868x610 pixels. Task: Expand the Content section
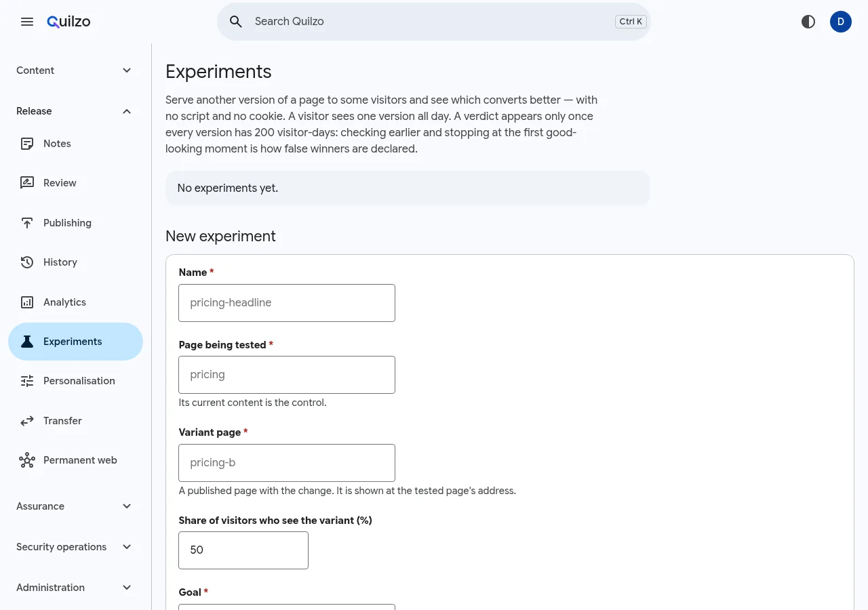coord(75,70)
